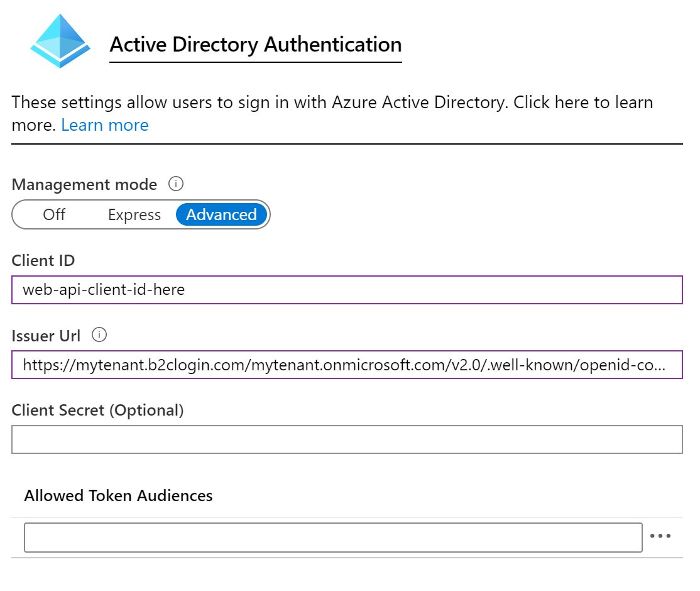Image resolution: width=700 pixels, height=591 pixels.
Task: Focus the Allowed Token Audiences entry box
Action: pos(333,537)
